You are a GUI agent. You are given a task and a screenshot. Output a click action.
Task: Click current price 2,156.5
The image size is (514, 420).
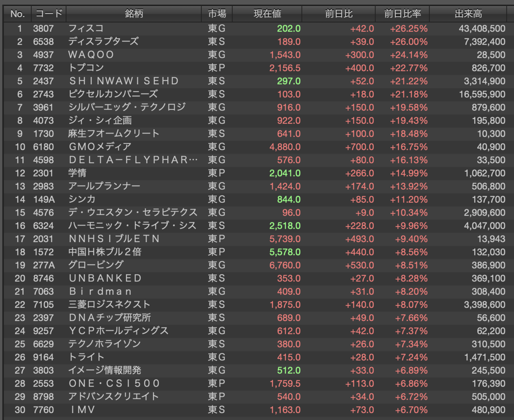285,68
